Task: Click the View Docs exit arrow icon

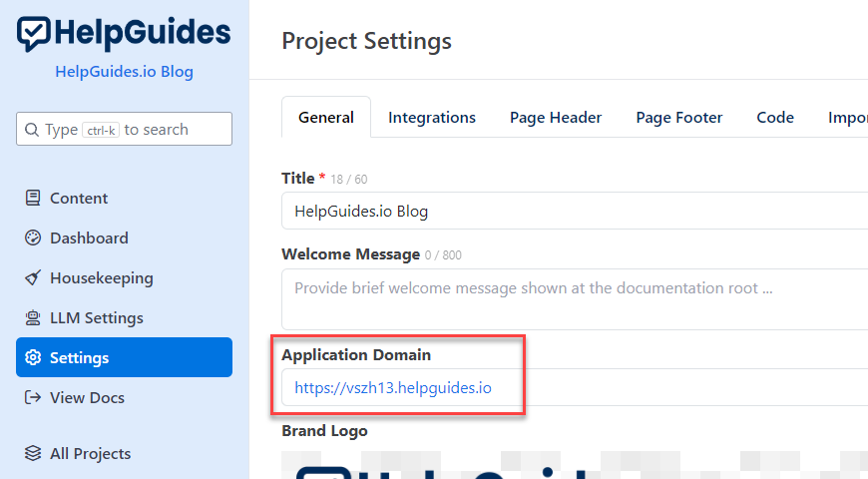Action: click(x=33, y=398)
